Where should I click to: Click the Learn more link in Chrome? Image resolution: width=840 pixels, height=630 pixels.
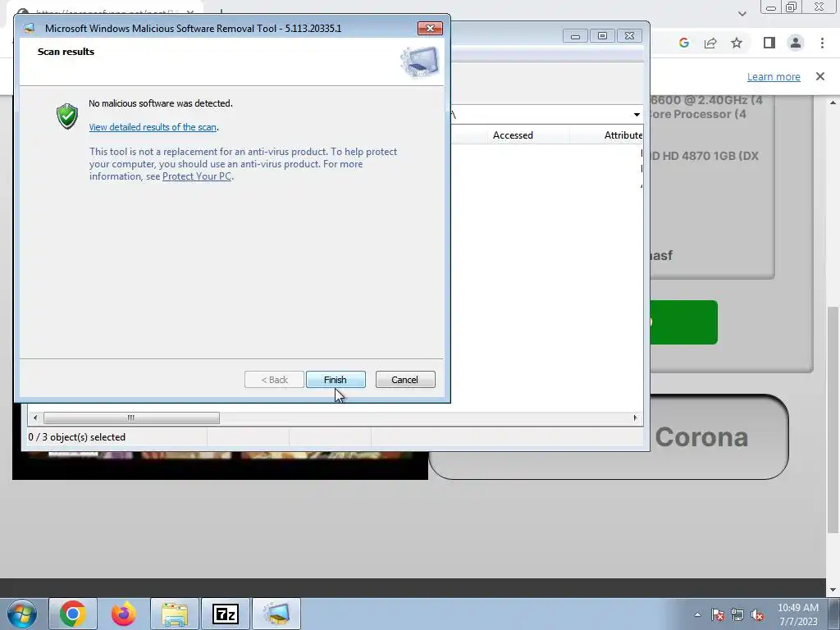point(774,76)
